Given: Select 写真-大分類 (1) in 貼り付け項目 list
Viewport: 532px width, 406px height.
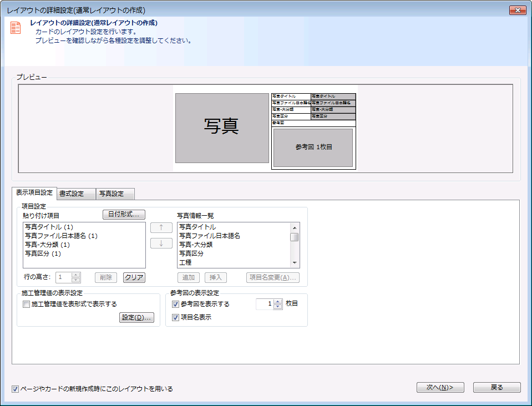Looking at the screenshot, I should click(x=47, y=245).
